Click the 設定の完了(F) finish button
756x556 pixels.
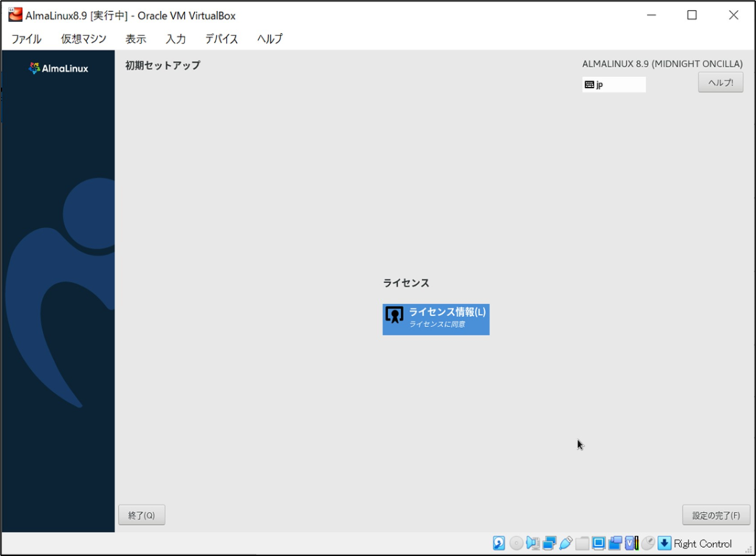[716, 515]
